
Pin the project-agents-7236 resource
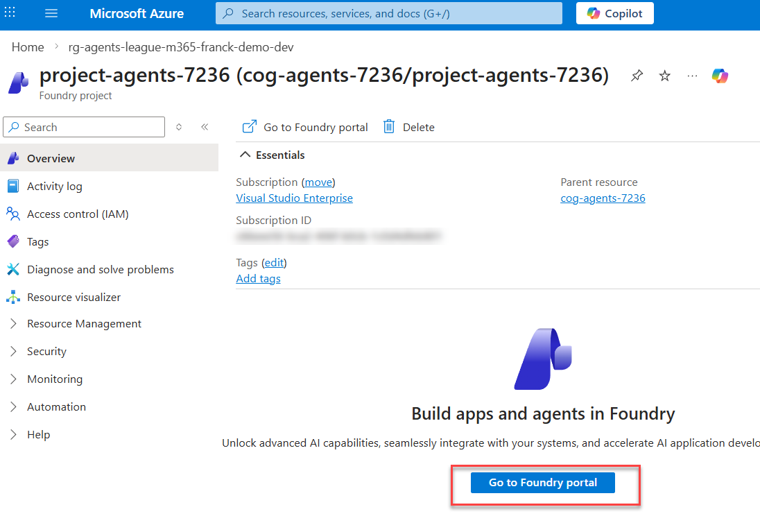point(637,76)
